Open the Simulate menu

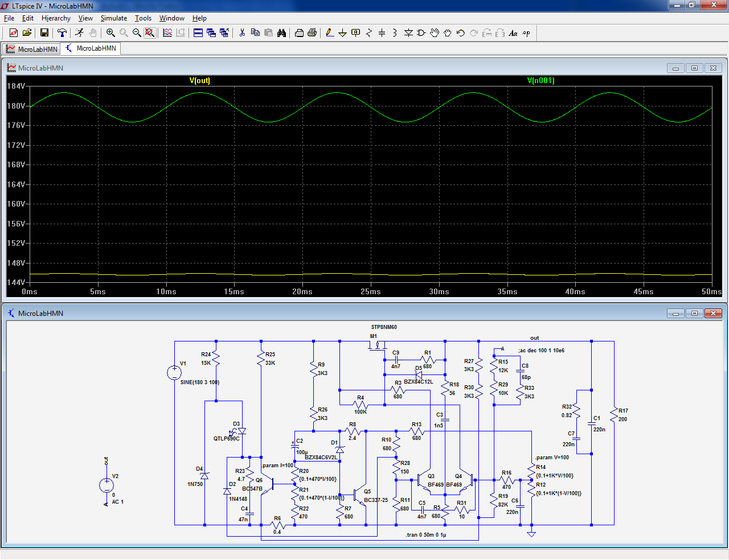click(x=114, y=18)
